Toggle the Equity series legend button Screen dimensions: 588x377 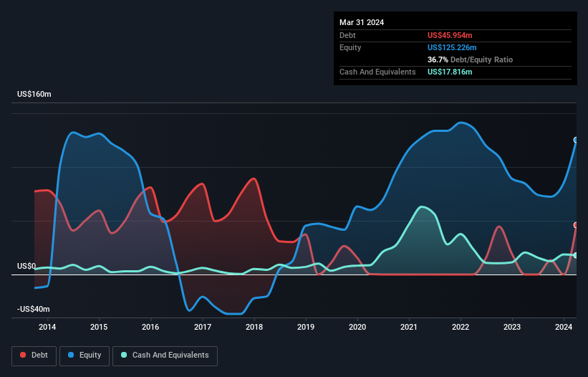85,355
